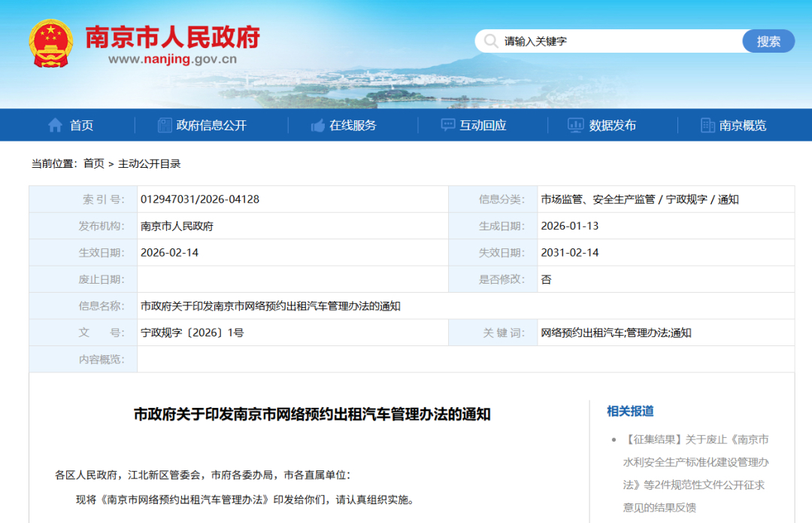Image resolution: width=812 pixels, height=523 pixels.
Task: Select 互动回应 in the navigation bar
Action: click(x=483, y=126)
